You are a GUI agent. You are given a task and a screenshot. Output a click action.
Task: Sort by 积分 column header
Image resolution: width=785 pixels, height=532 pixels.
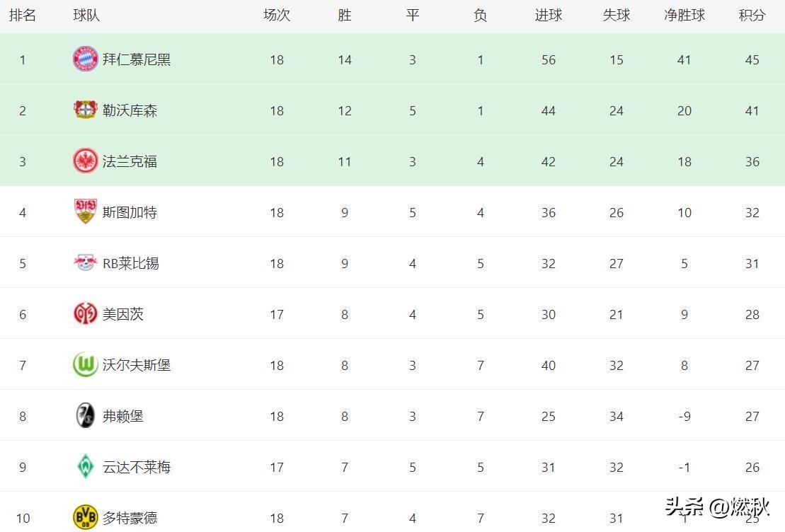click(752, 15)
